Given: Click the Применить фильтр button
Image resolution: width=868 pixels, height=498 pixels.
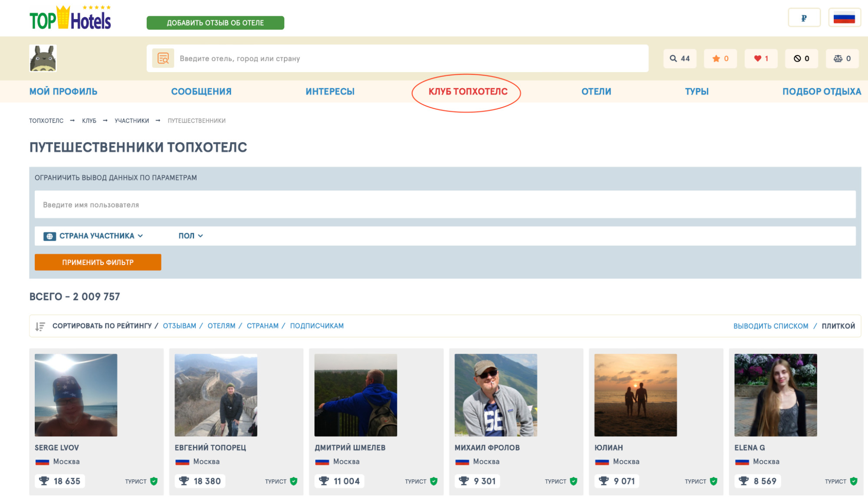Looking at the screenshot, I should [98, 262].
